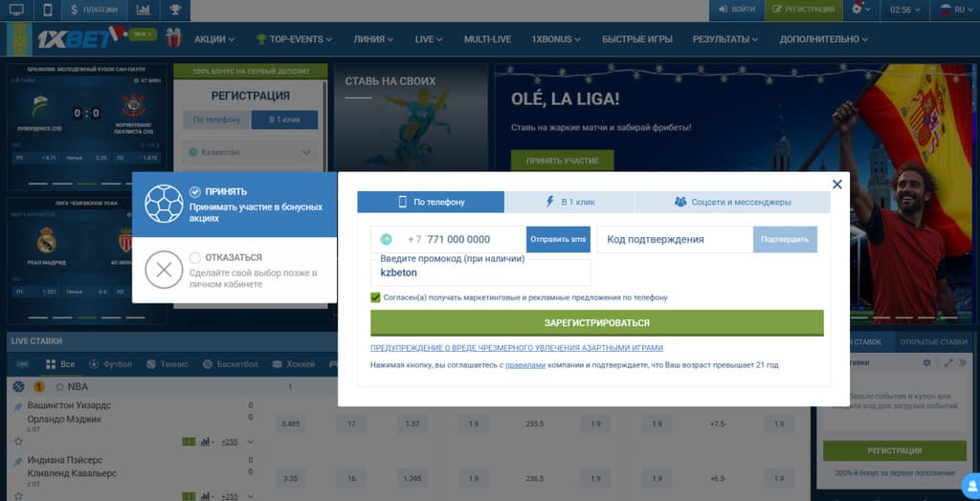The height and width of the screenshot is (501, 980).
Task: Open the results trophy icon
Action: pos(175,10)
